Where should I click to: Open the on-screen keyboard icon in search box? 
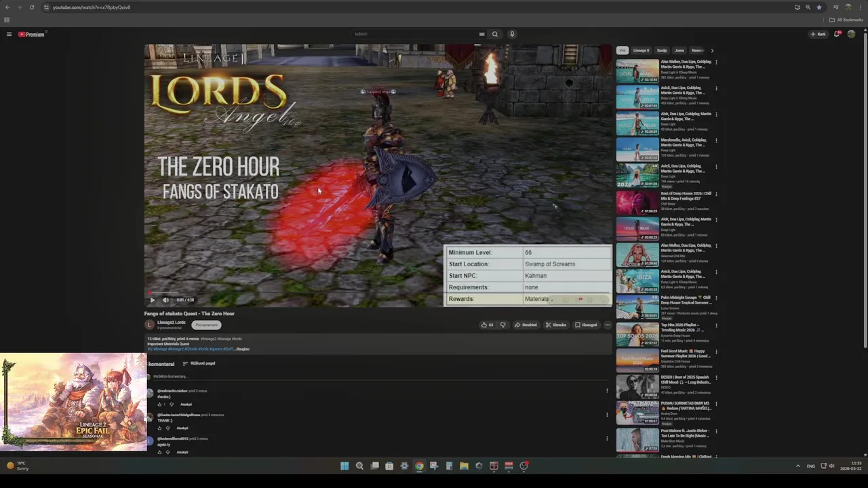481,34
